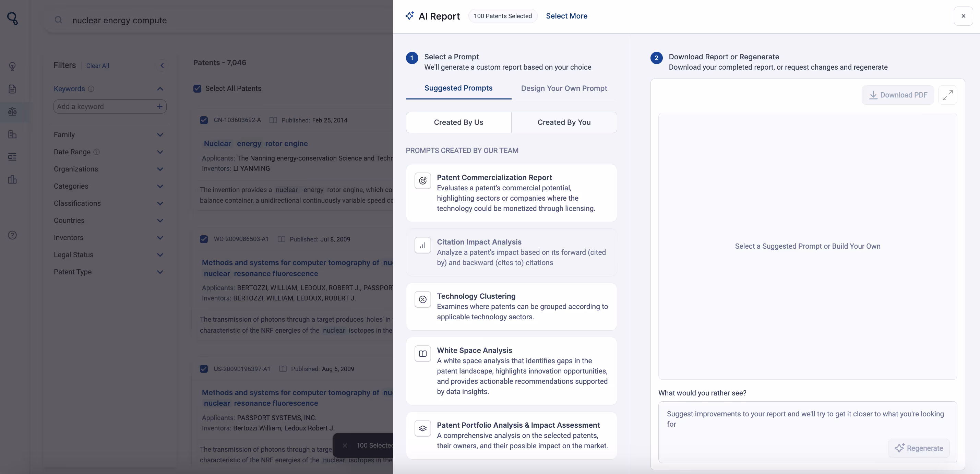
Task: Click the Download PDF button
Action: (898, 95)
